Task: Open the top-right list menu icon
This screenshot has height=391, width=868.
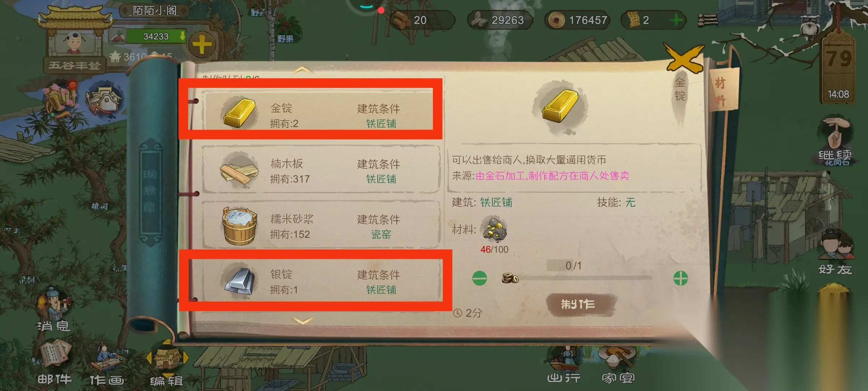Action: (708, 20)
